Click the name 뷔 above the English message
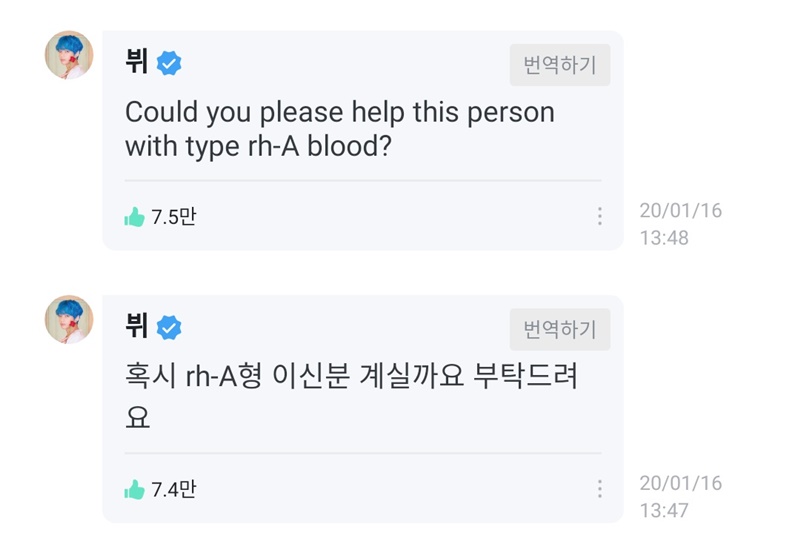The image size is (800, 552). point(137,63)
